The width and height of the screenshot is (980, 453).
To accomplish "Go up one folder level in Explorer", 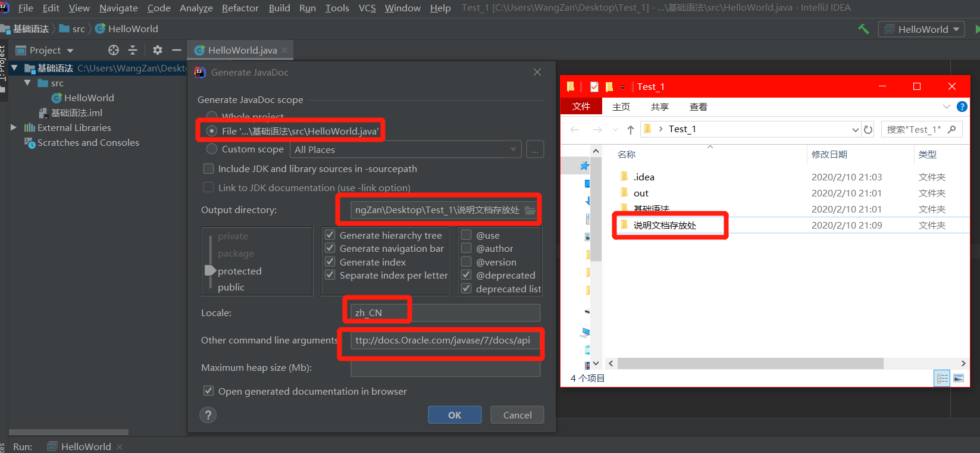I will 631,129.
